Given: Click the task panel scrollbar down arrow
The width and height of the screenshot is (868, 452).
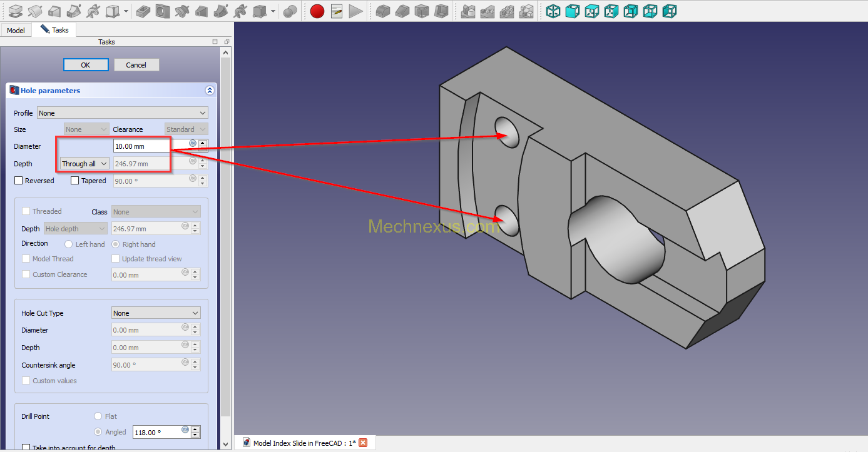Looking at the screenshot, I should 226,444.
